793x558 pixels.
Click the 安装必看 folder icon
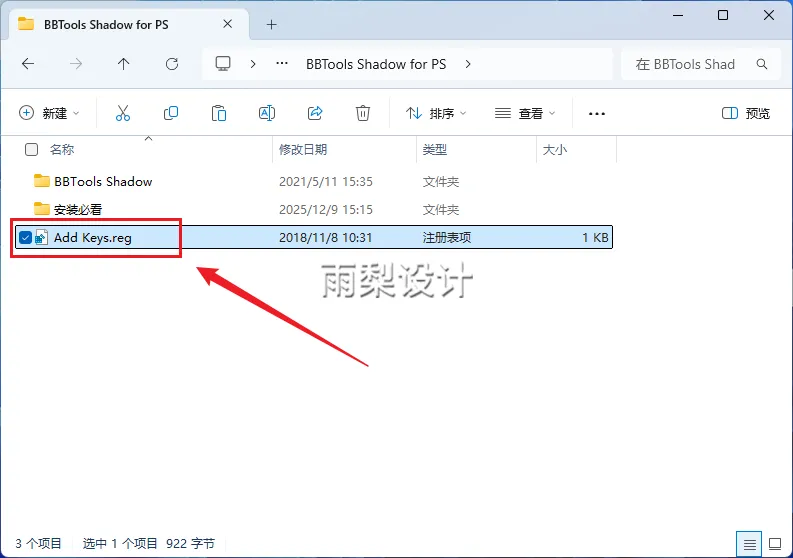41,208
